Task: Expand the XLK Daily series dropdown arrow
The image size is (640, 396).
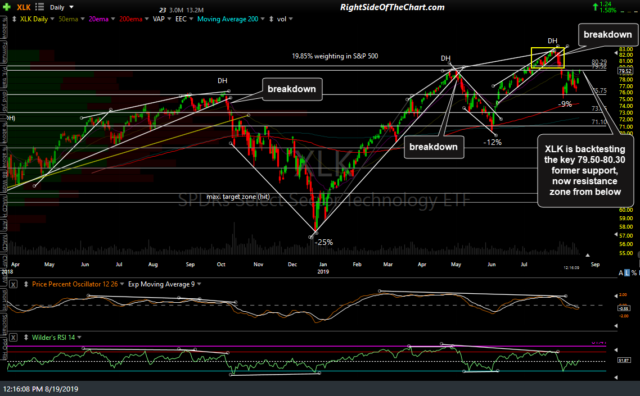Action: pos(52,19)
